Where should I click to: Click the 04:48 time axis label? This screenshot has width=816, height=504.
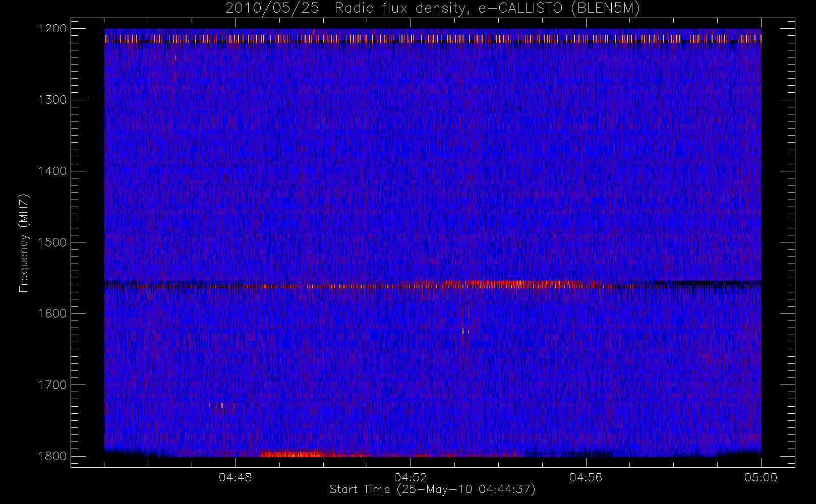coord(236,477)
